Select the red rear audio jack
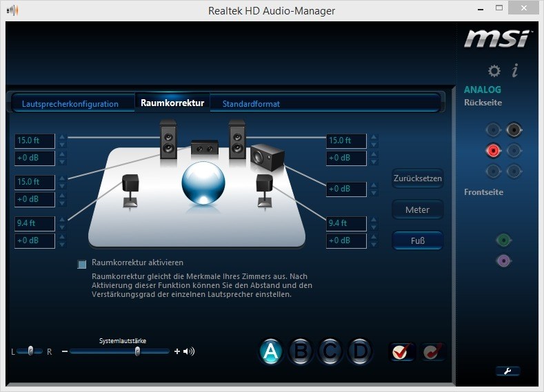 (x=493, y=151)
